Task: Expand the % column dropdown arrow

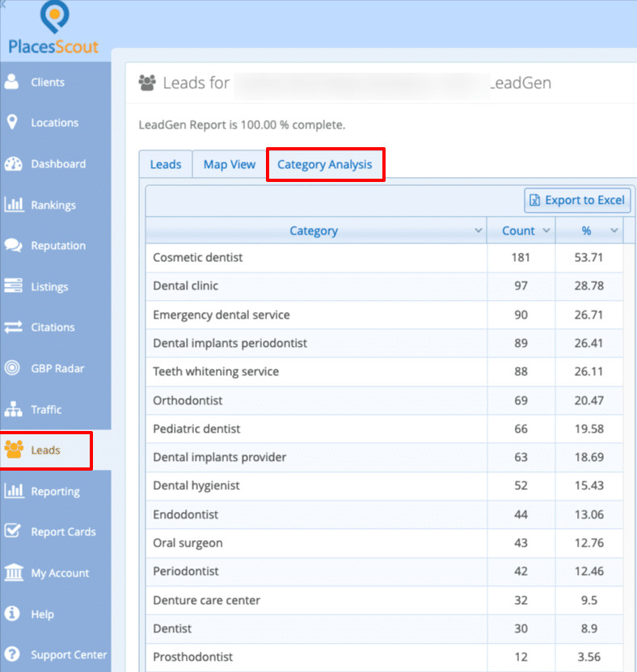Action: coord(614,231)
